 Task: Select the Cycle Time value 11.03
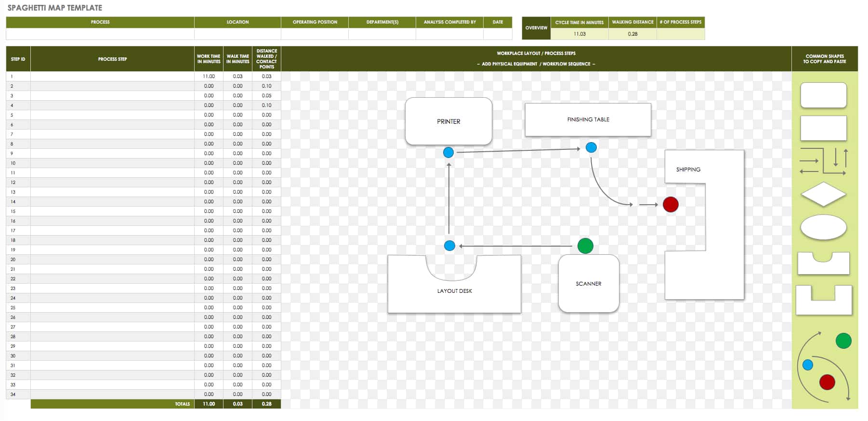coord(579,34)
